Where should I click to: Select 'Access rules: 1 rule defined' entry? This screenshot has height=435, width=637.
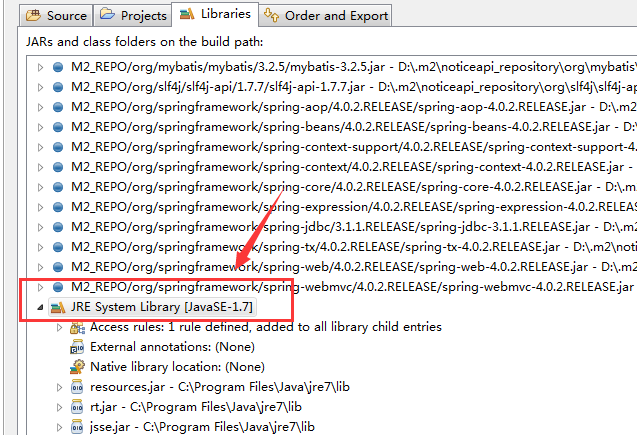pyautogui.click(x=266, y=327)
